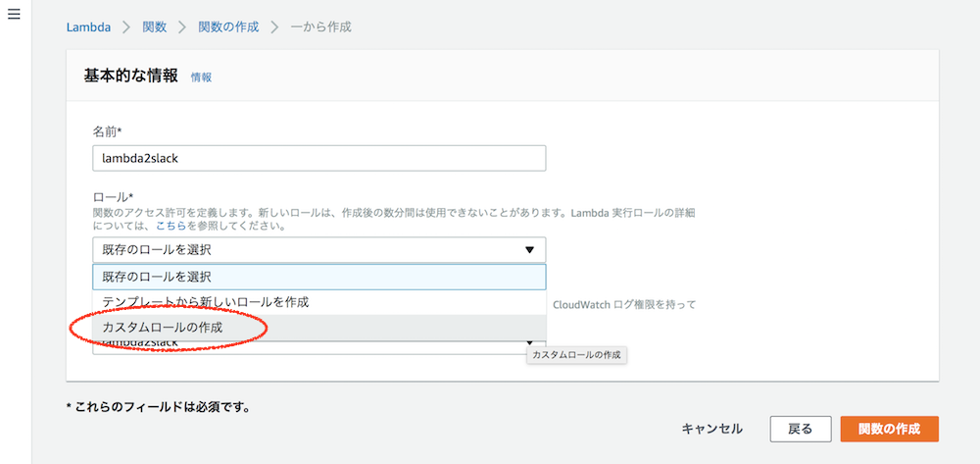
Task: Open the 関数 breadcrumb link
Action: [x=155, y=26]
